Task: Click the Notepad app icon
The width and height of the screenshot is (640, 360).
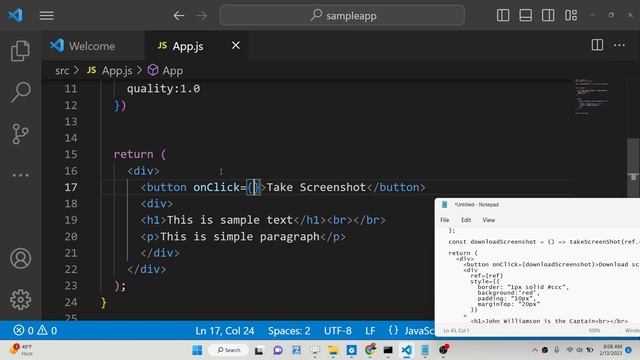Action: click(444, 204)
